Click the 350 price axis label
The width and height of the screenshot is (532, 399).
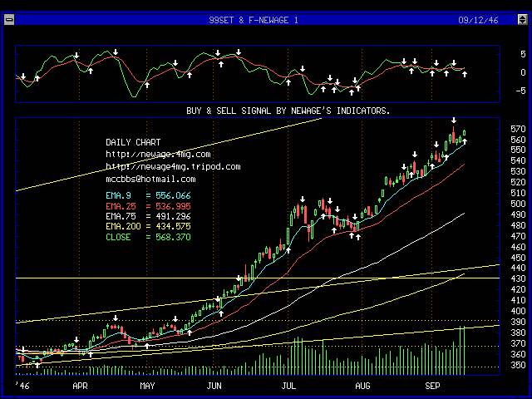[x=518, y=366]
